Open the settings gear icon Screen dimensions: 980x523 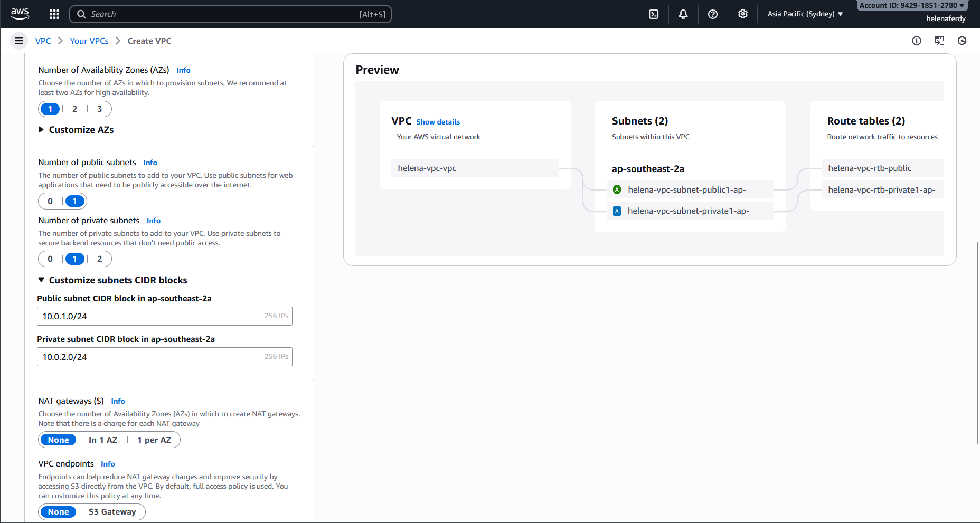tap(743, 14)
